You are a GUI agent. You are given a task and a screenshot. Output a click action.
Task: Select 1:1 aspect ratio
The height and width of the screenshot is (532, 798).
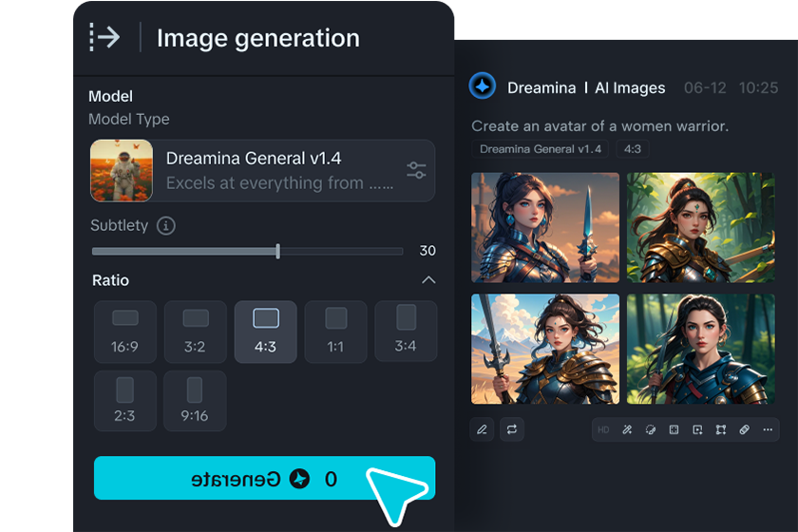(x=336, y=332)
